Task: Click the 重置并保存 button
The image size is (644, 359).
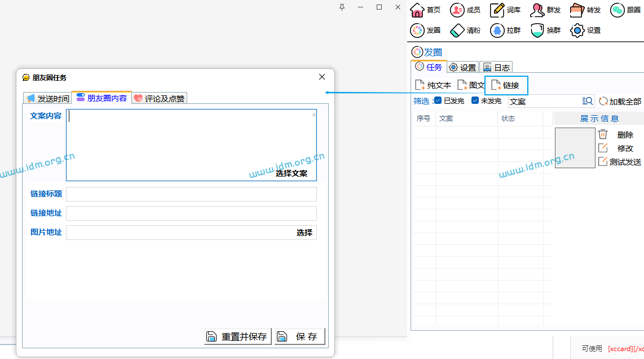Action: [238, 336]
